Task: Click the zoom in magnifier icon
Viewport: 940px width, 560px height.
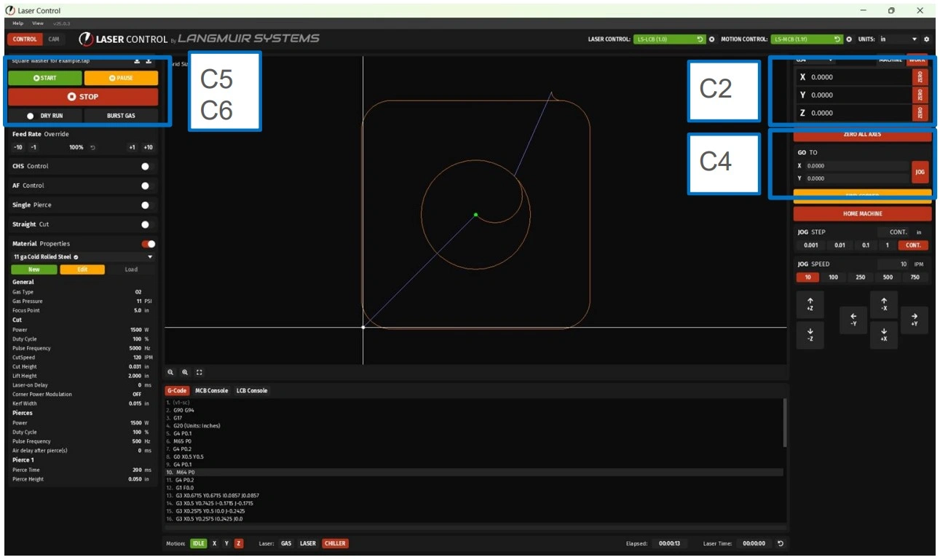Action: point(185,372)
